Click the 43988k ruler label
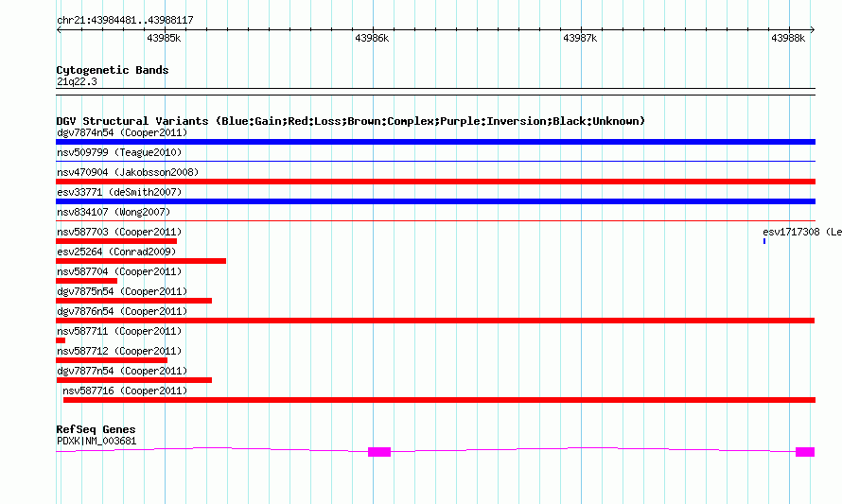 [788, 38]
